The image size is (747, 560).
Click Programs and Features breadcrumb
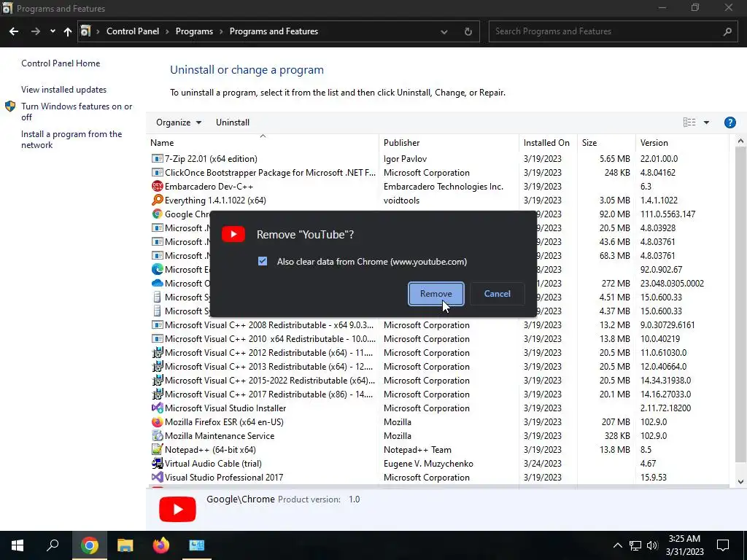pos(274,31)
